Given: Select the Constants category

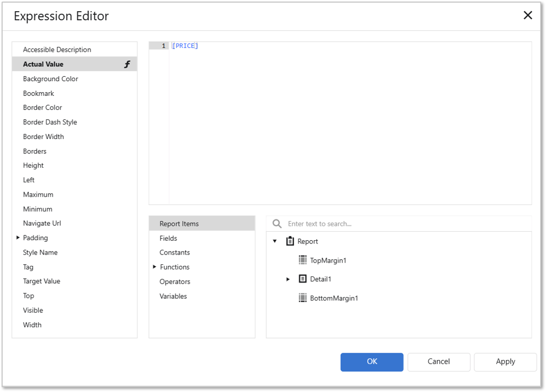Looking at the screenshot, I should pos(202,252).
